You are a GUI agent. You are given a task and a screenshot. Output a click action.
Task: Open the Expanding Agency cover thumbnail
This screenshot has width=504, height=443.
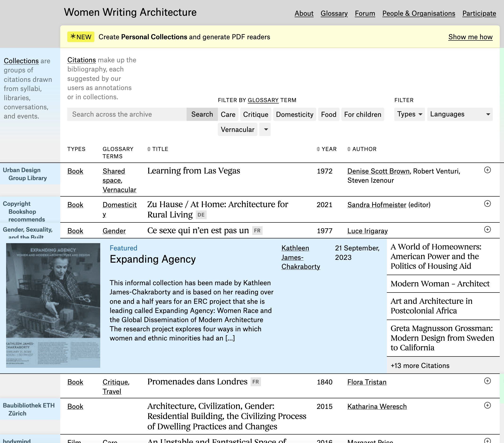point(53,305)
